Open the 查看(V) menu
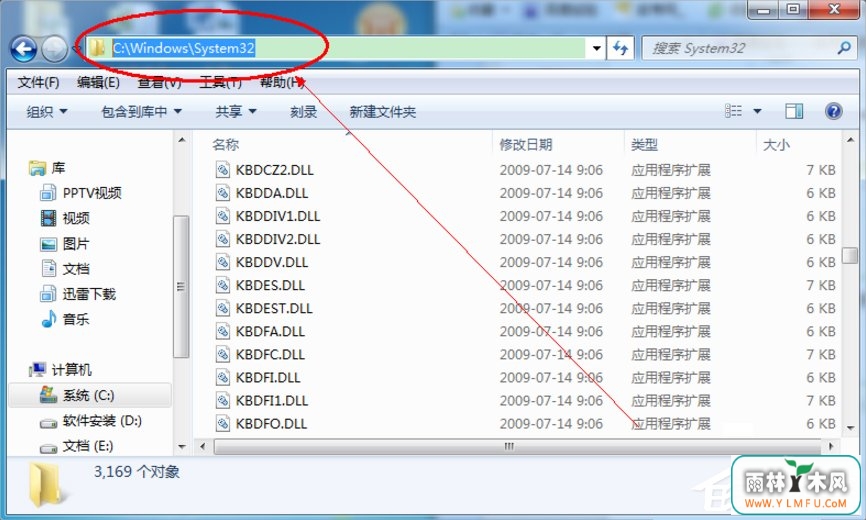 point(160,83)
